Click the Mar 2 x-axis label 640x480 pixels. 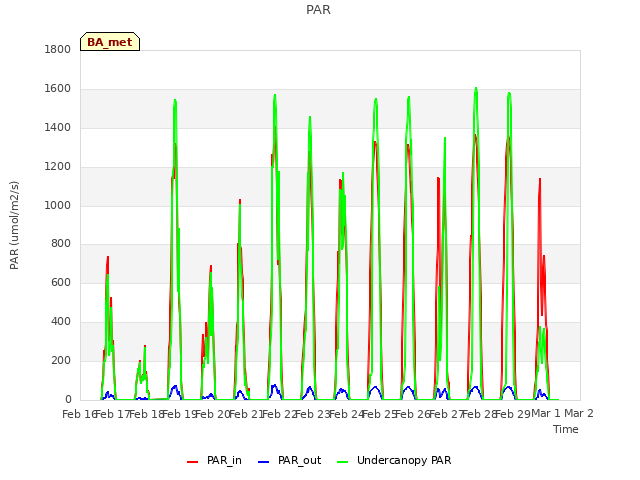click(579, 413)
